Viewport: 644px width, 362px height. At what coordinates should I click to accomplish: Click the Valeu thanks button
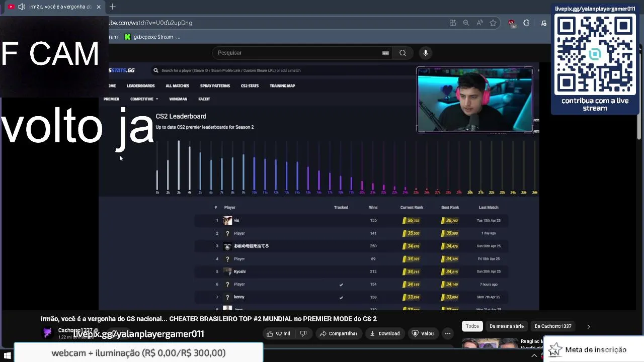point(423,333)
